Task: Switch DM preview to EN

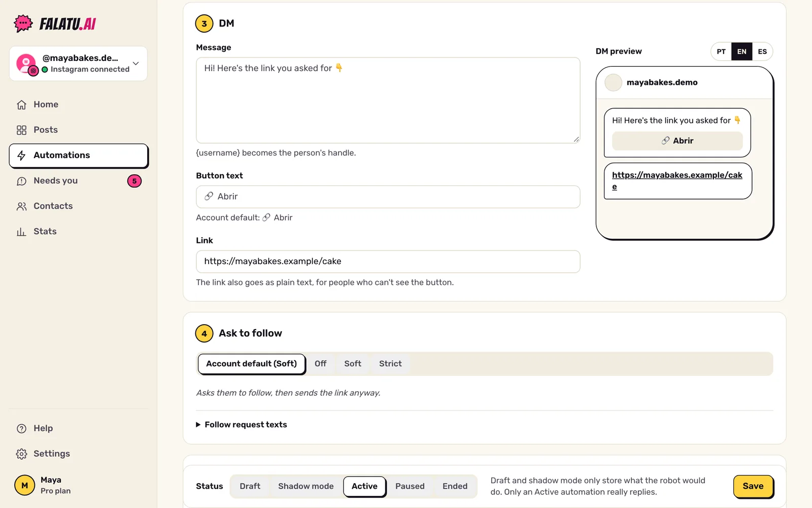Action: [741, 51]
